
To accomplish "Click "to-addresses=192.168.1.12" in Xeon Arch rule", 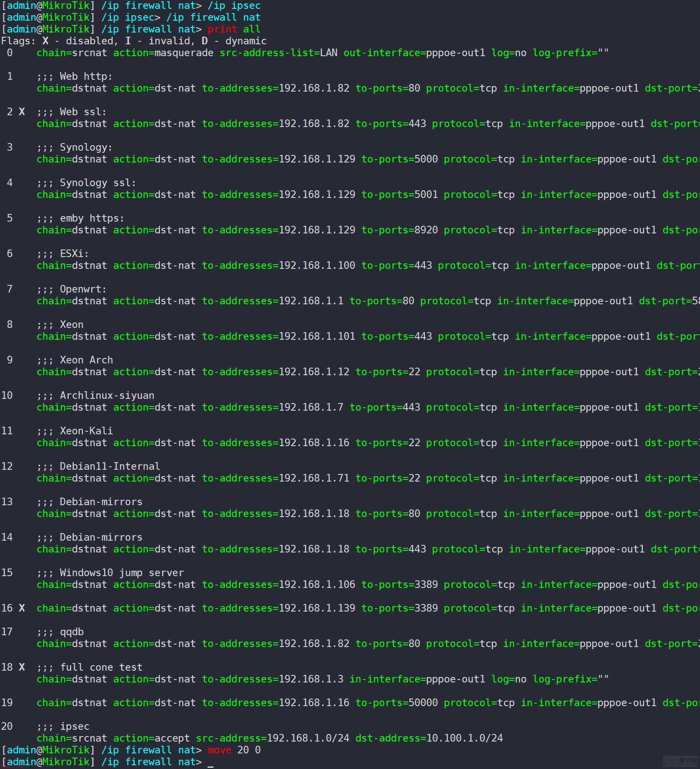I will click(276, 372).
